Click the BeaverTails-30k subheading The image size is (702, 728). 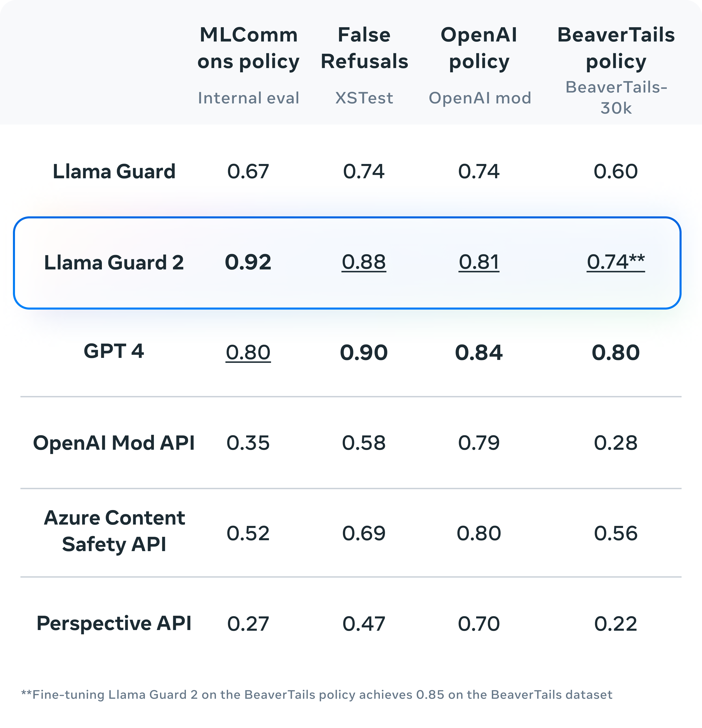(616, 97)
